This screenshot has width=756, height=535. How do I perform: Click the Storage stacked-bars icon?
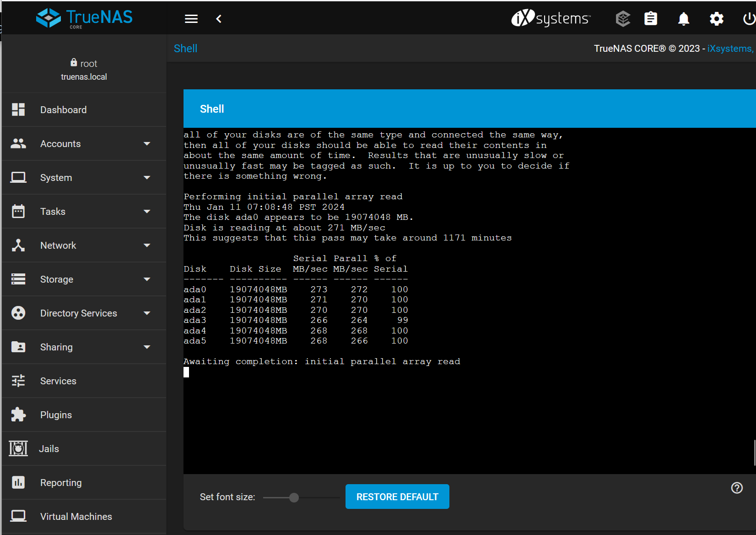(18, 279)
